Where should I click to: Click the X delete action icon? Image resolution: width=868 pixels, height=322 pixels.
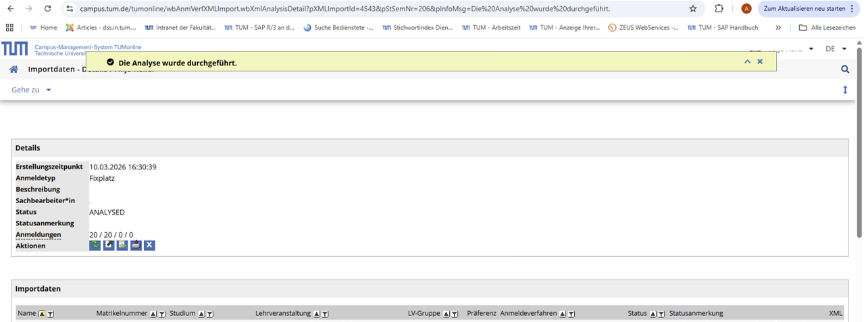(x=149, y=245)
